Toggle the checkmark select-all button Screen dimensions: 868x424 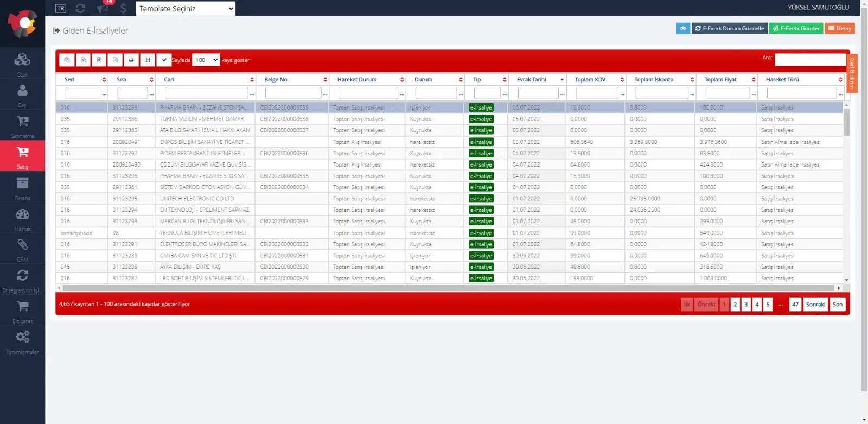(x=164, y=60)
